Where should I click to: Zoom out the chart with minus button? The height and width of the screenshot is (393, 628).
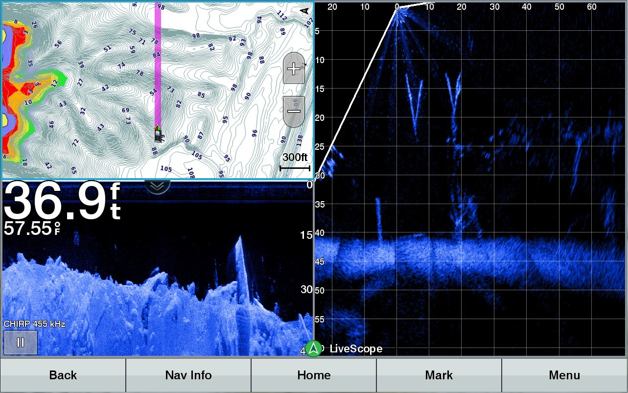pyautogui.click(x=294, y=112)
